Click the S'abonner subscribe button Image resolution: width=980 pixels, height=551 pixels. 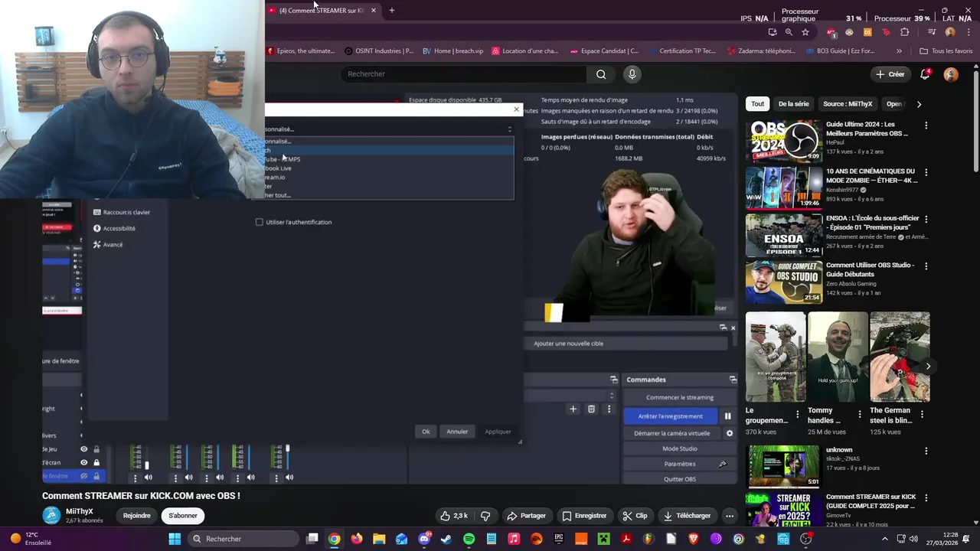[x=183, y=516]
